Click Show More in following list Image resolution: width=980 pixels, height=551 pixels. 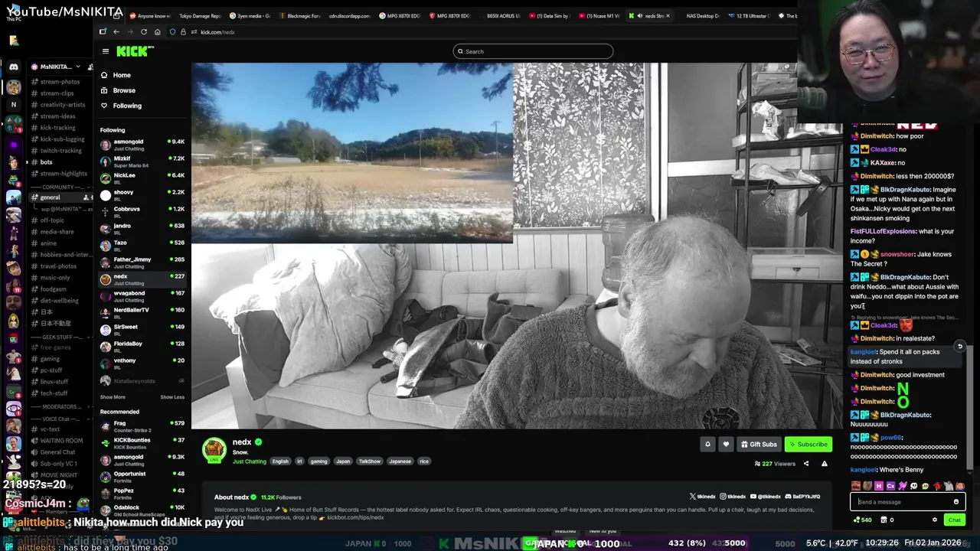point(113,397)
